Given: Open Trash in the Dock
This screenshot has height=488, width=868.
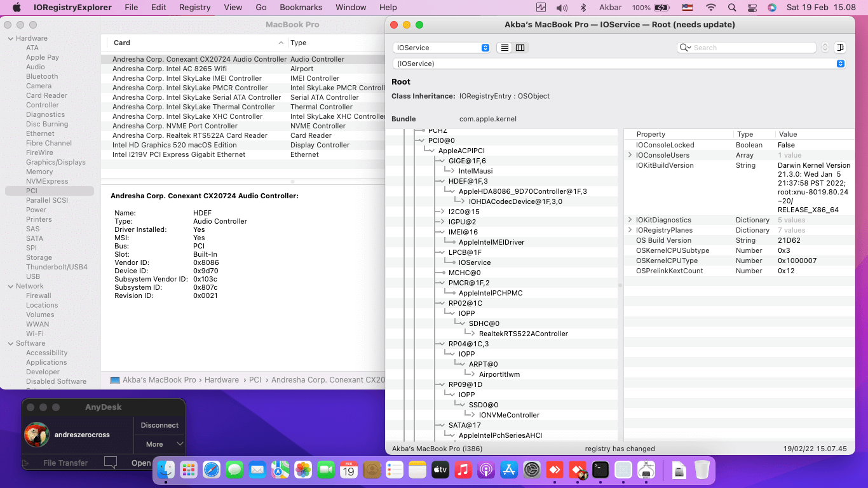Looking at the screenshot, I should tap(702, 470).
